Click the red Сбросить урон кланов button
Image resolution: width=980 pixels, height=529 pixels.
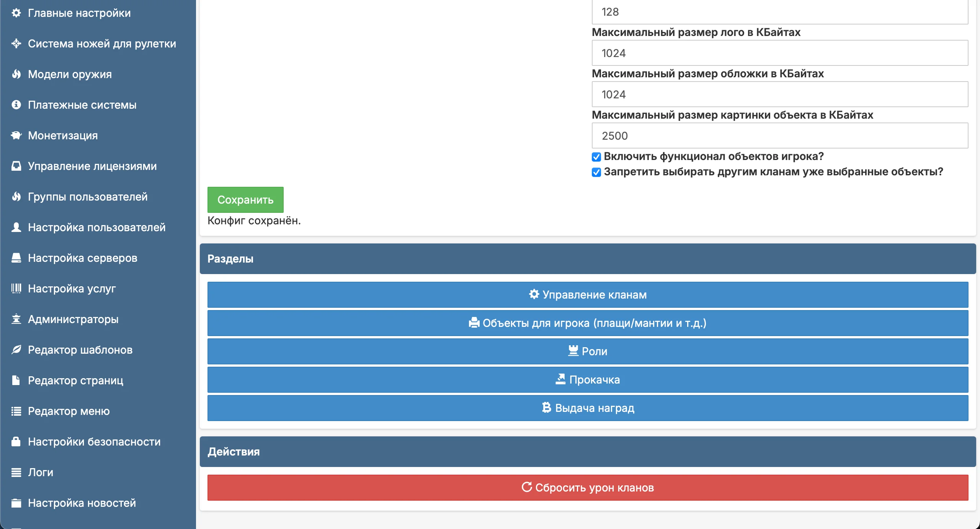point(588,488)
